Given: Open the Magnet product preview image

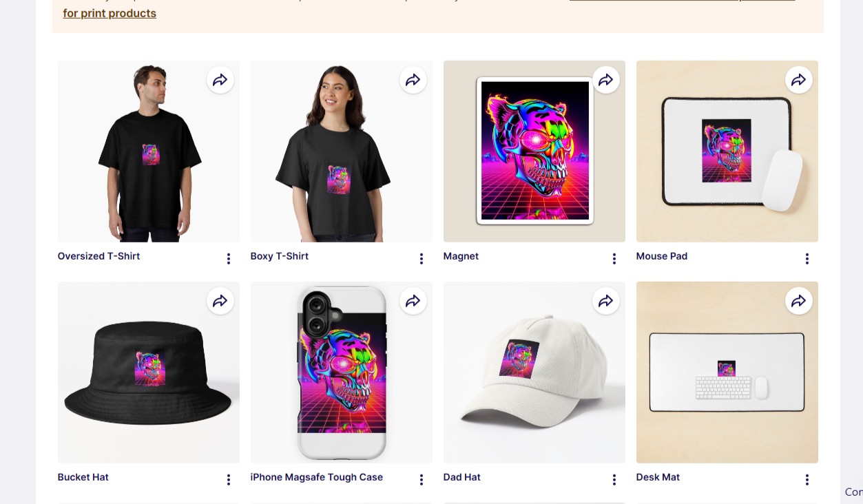Looking at the screenshot, I should click(534, 151).
